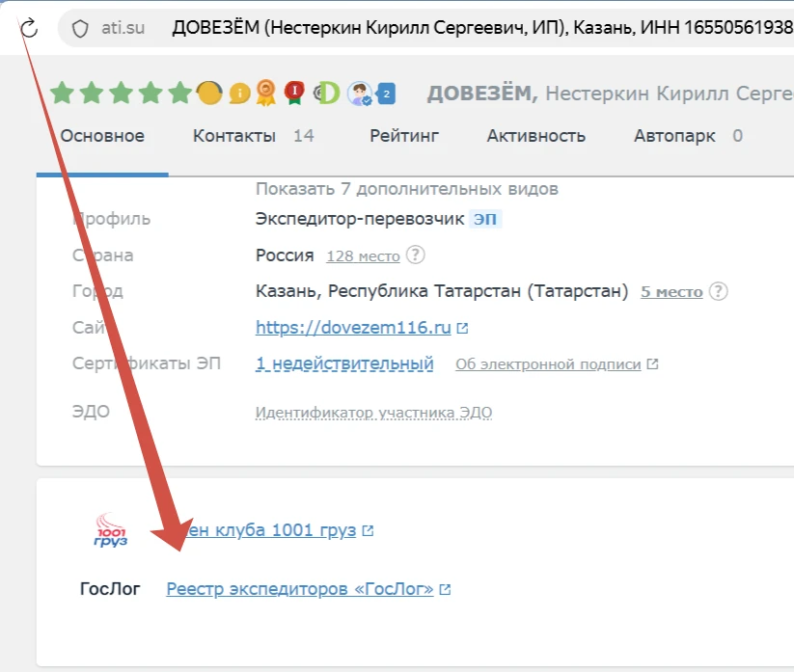794x672 pixels.
Task: Click external icon after Реестр экспедиторов «ГосЛог»
Action: (x=445, y=589)
